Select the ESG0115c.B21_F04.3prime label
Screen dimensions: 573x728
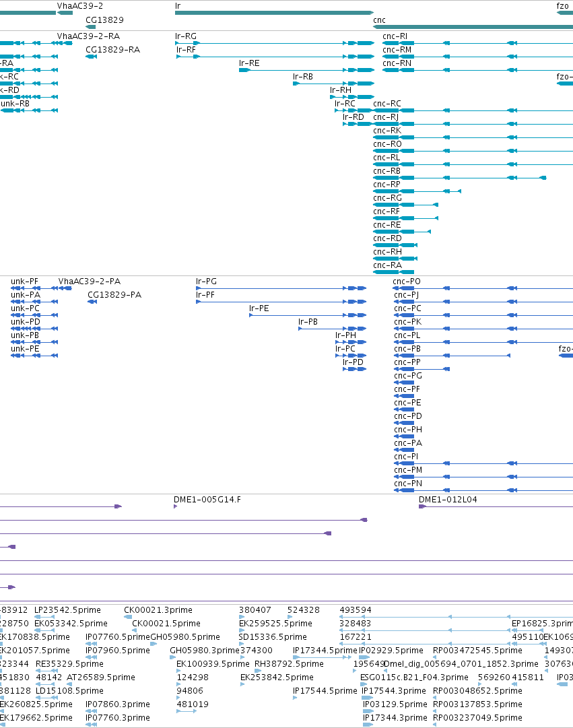coord(414,677)
